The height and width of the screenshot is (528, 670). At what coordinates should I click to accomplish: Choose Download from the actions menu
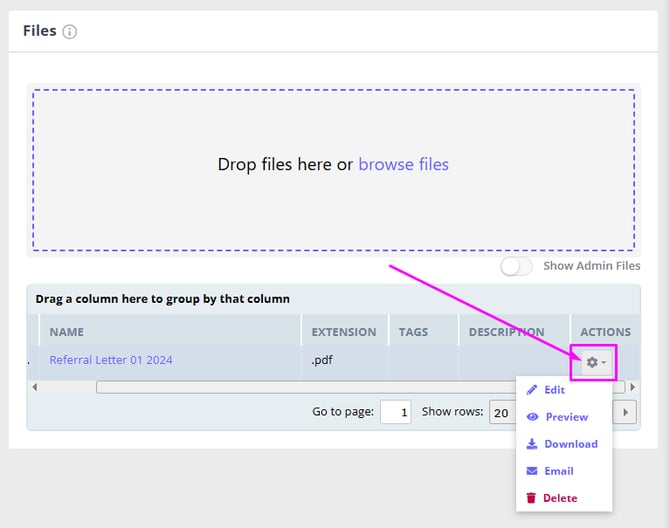pos(570,444)
